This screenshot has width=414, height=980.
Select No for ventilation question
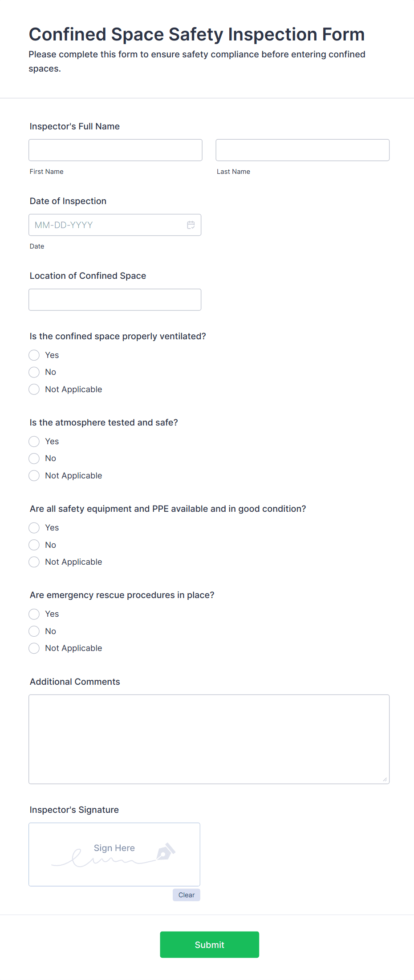34,372
